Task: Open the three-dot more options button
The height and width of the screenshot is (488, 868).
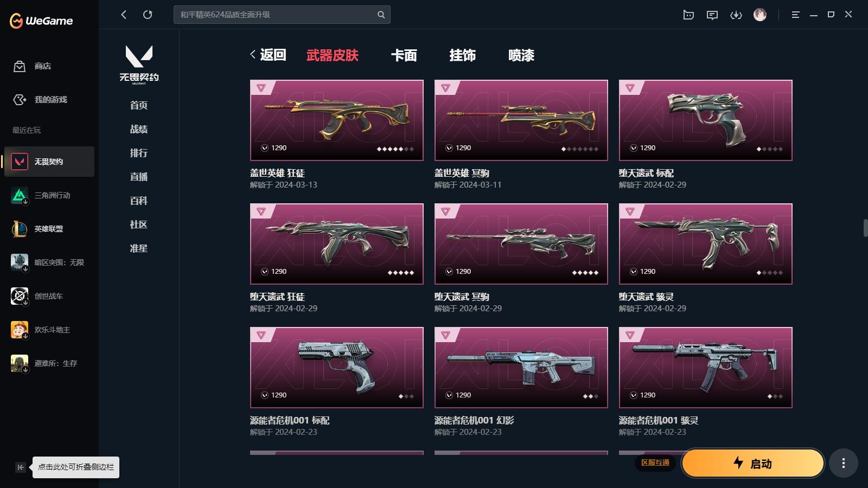Action: click(x=844, y=463)
